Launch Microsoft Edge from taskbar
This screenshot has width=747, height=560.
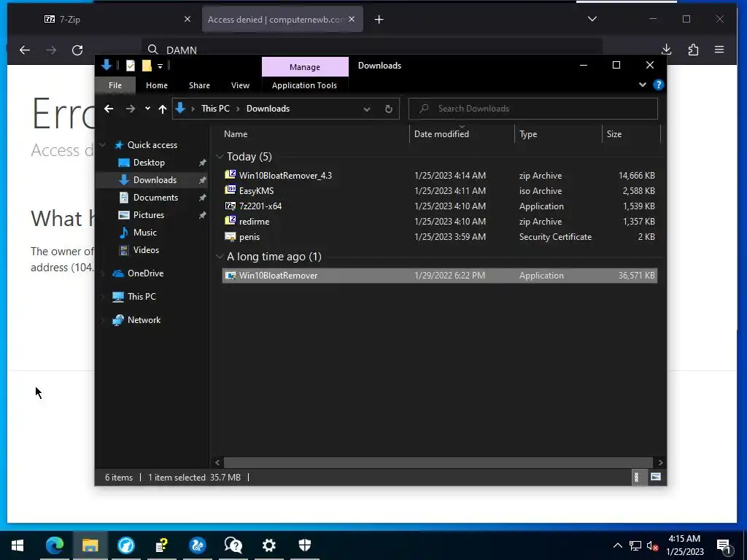coord(54,545)
